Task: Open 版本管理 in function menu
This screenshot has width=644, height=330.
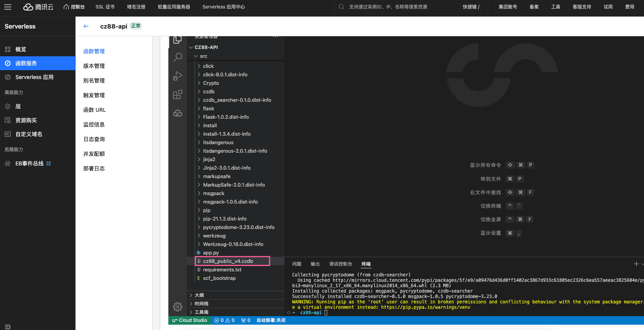Action: tap(94, 66)
